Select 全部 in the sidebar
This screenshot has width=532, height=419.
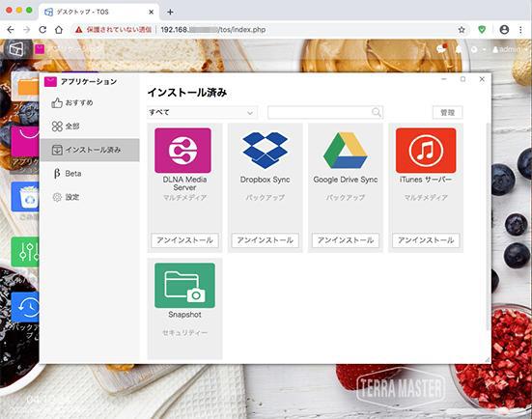coord(90,126)
